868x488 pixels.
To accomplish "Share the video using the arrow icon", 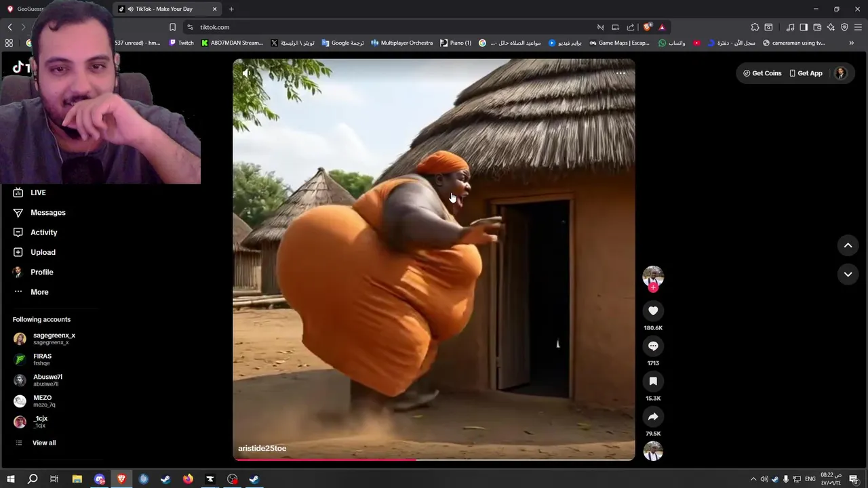I will coord(653,416).
